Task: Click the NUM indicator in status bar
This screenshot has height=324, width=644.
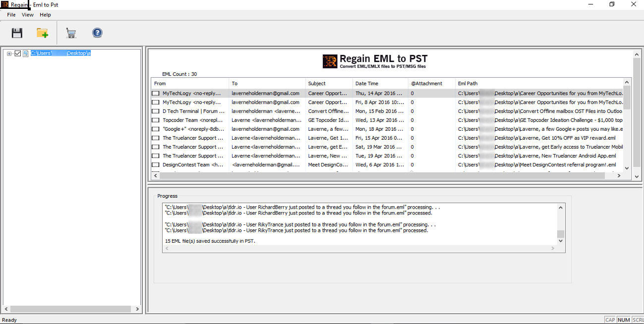Action: point(624,320)
